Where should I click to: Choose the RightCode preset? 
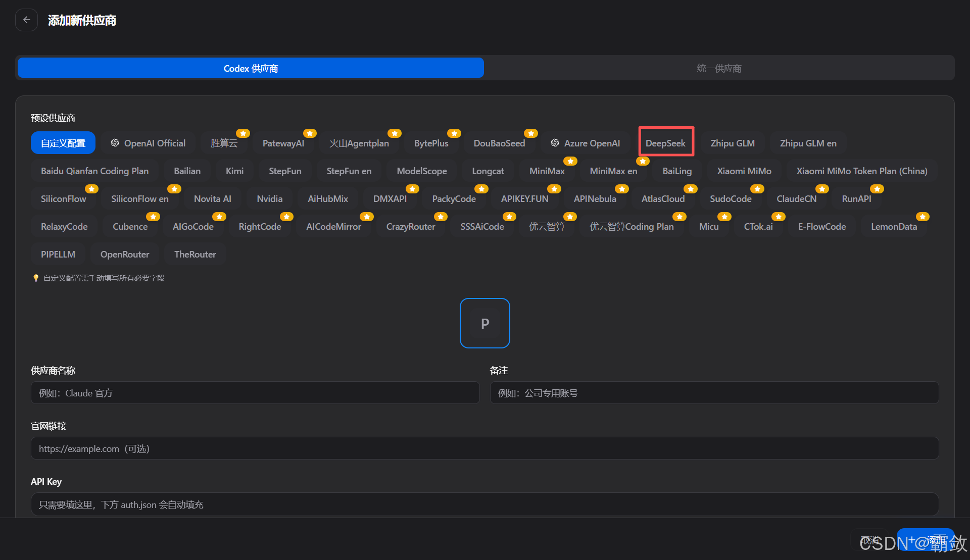pos(260,226)
